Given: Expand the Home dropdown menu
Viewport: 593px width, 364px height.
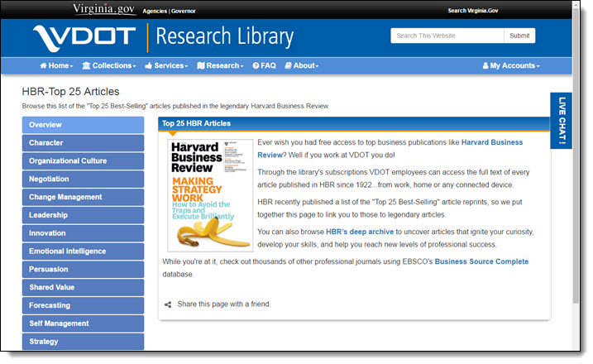Looking at the screenshot, I should (56, 66).
